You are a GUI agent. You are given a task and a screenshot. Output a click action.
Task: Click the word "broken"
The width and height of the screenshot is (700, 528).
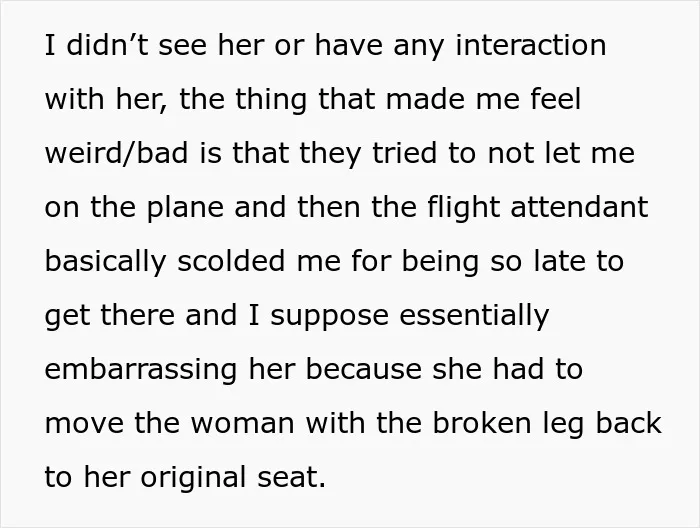point(483,424)
